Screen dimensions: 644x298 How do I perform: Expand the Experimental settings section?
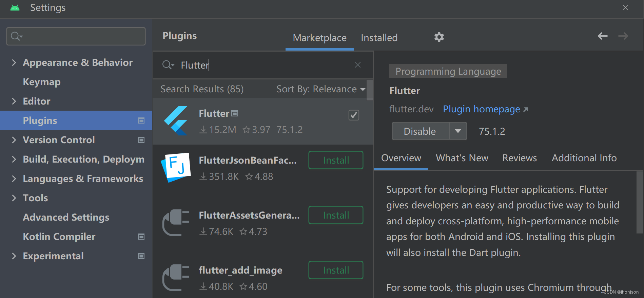coord(14,256)
